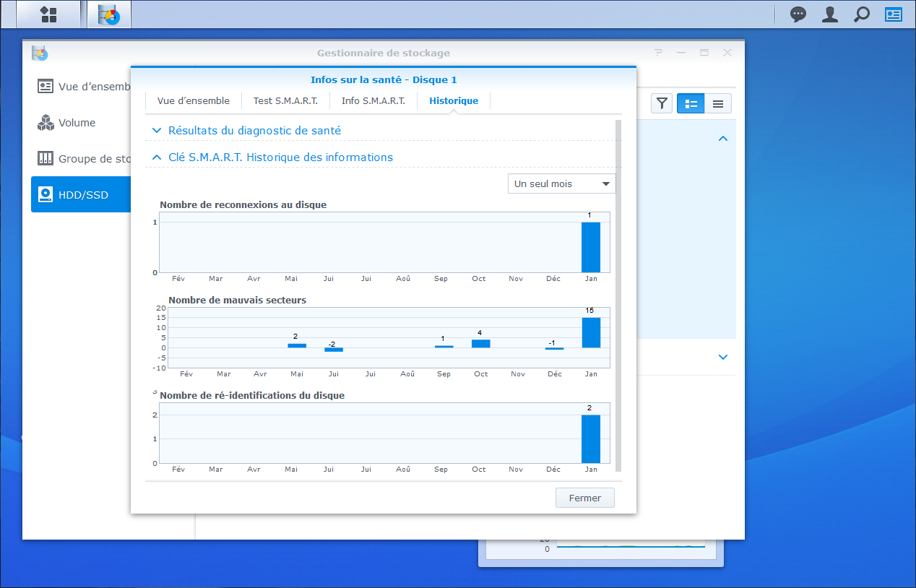
Task: Click the Fermer button
Action: click(x=584, y=498)
